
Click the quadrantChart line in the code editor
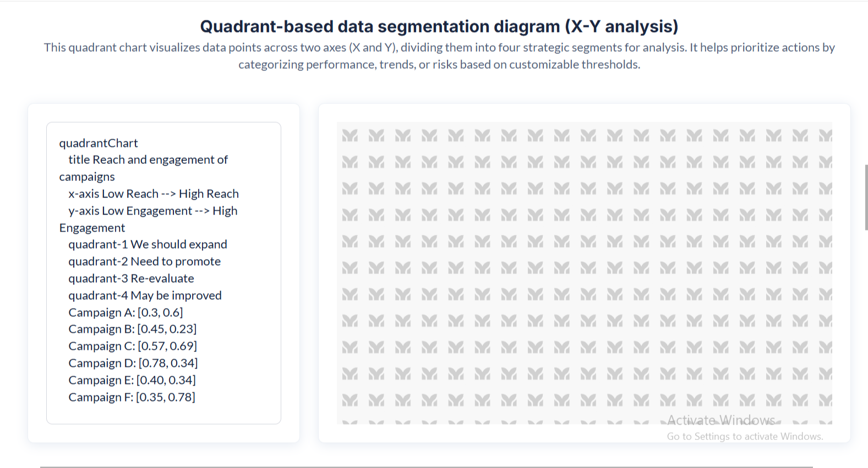99,143
